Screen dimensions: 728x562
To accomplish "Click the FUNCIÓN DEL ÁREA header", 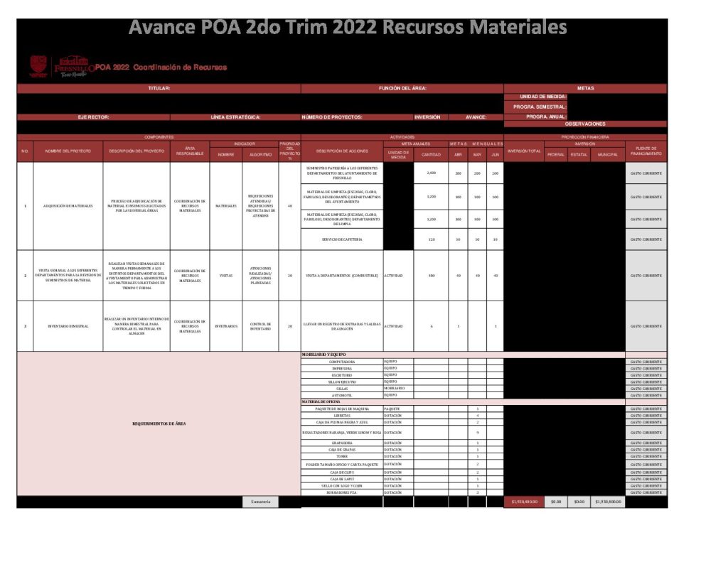I will 402,89.
